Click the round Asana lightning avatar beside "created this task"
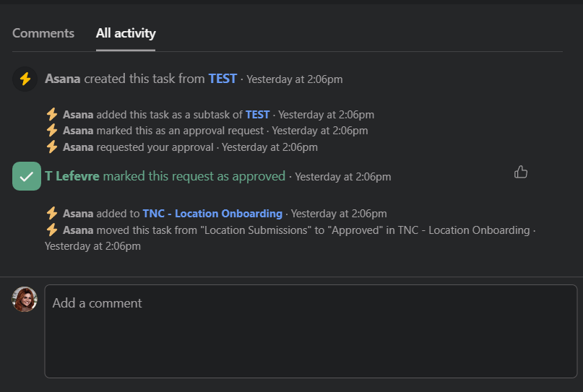The width and height of the screenshot is (583, 392). tap(25, 79)
